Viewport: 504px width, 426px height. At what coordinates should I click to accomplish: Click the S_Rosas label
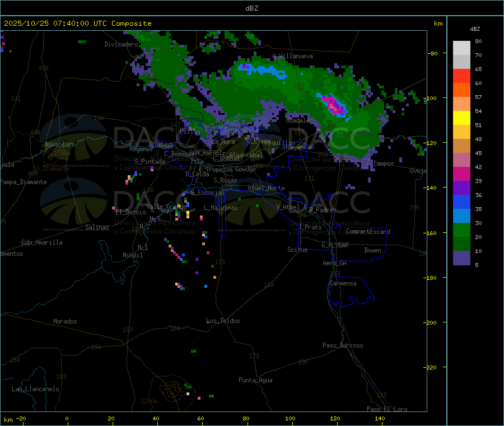(225, 180)
